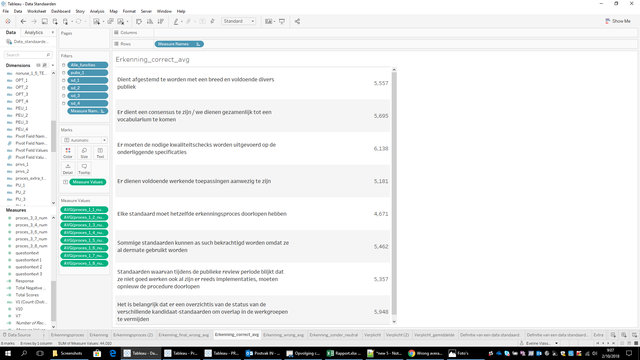The width and height of the screenshot is (640, 360).
Task: Click the Text marks card button
Action: tap(100, 153)
